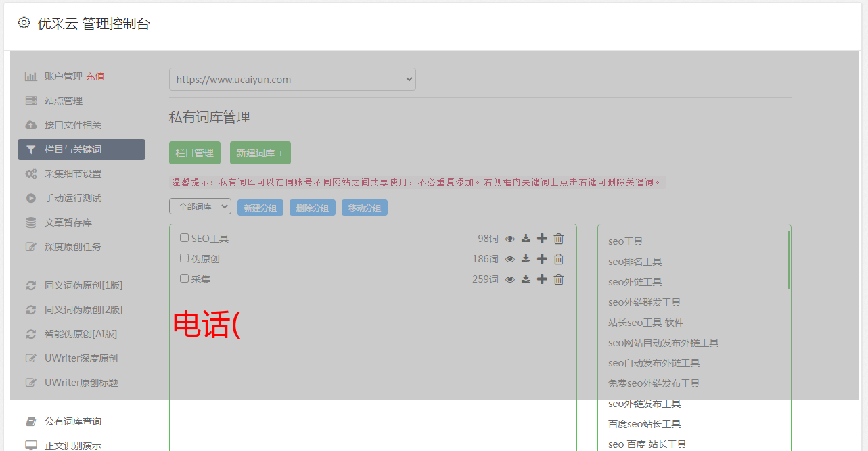This screenshot has width=868, height=451.
Task: Click the 新建分组 button
Action: 260,208
